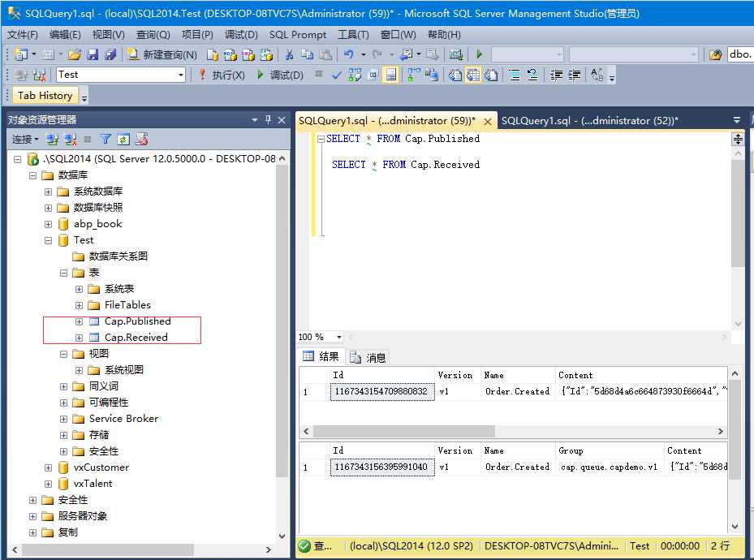
Task: Click the Content column header in first grid
Action: click(640, 375)
